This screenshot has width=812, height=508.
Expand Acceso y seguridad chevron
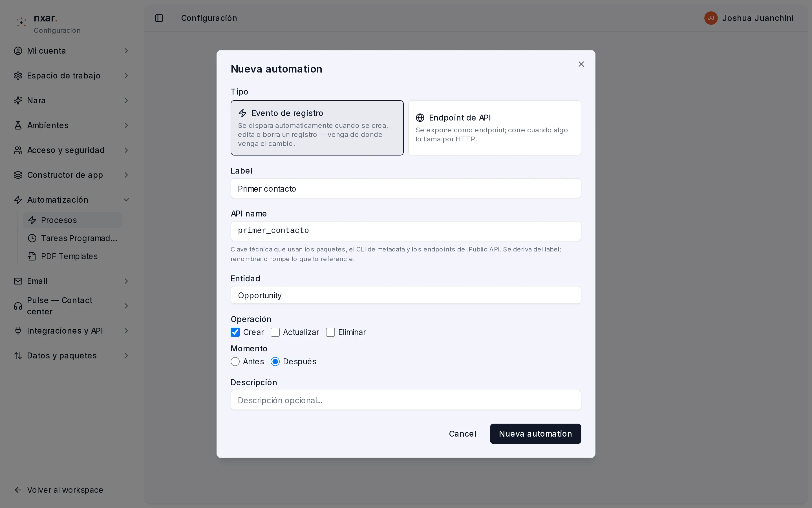pyautogui.click(x=127, y=150)
